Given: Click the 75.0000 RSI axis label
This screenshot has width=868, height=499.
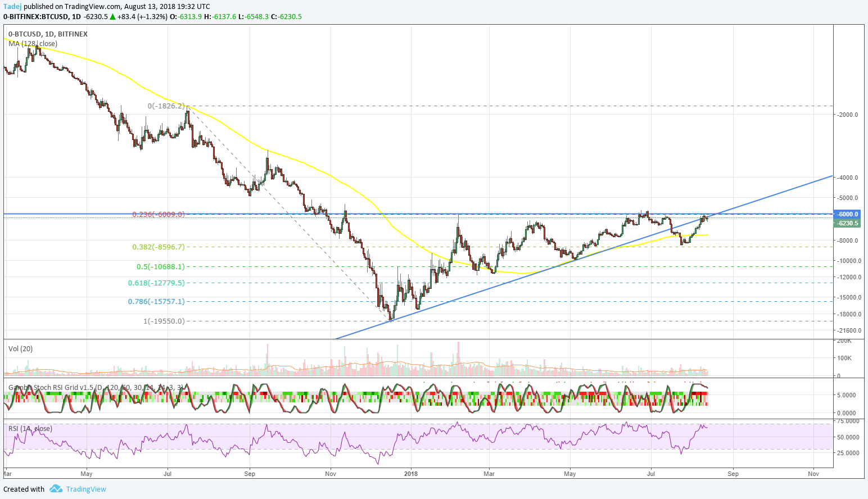Looking at the screenshot, I should pos(848,421).
